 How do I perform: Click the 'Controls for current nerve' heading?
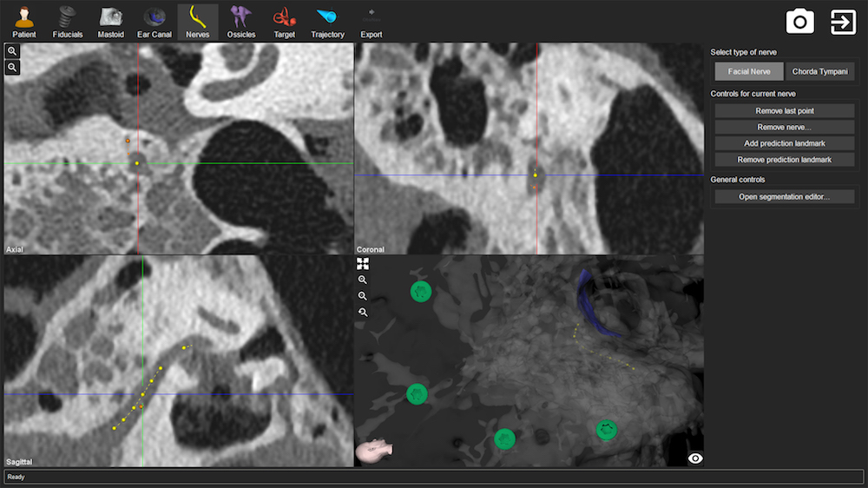(753, 94)
